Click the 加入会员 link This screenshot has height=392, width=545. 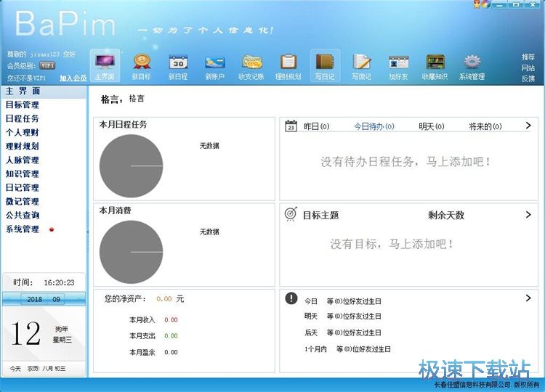pyautogui.click(x=73, y=78)
